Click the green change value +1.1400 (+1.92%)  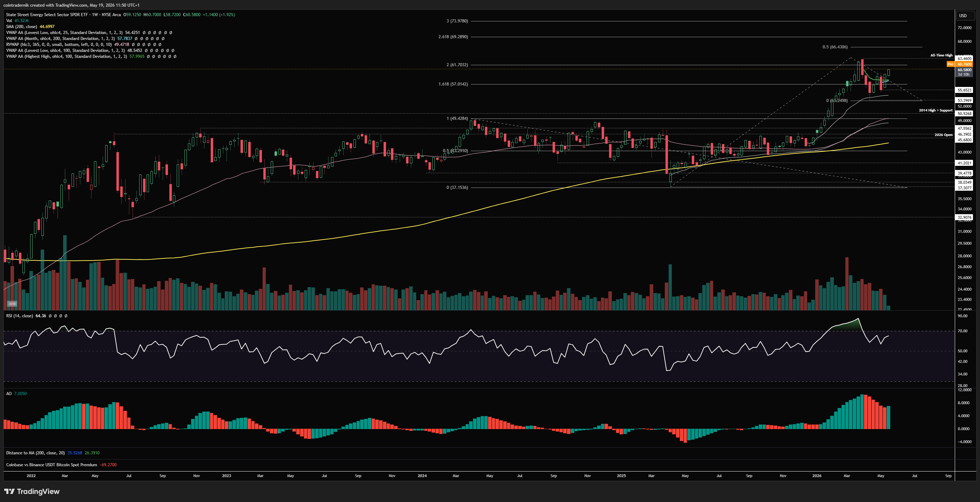click(219, 15)
